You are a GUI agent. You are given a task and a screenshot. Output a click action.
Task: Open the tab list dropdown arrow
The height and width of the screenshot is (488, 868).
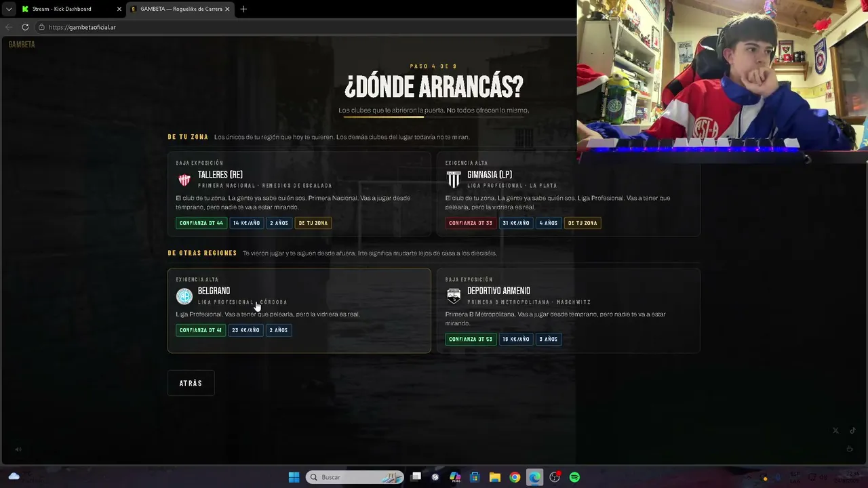tap(8, 9)
